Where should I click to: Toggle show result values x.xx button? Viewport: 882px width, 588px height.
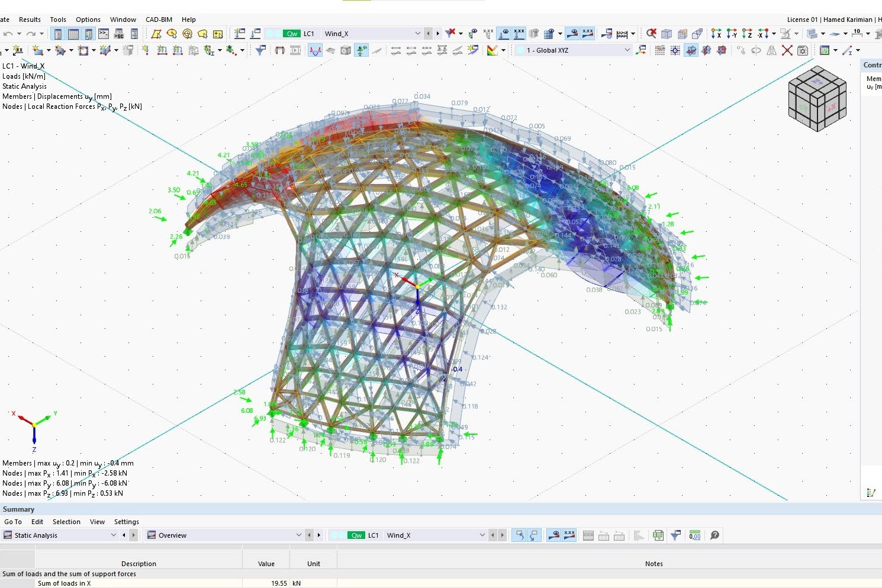click(x=519, y=34)
